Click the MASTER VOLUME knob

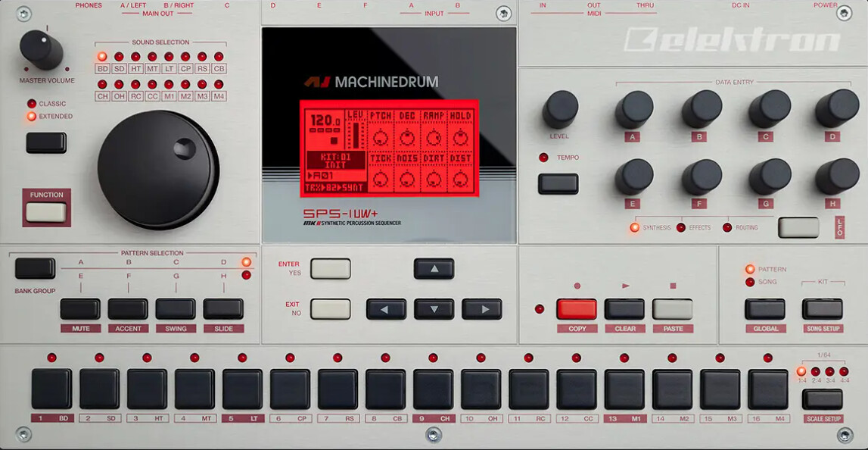coord(42,50)
